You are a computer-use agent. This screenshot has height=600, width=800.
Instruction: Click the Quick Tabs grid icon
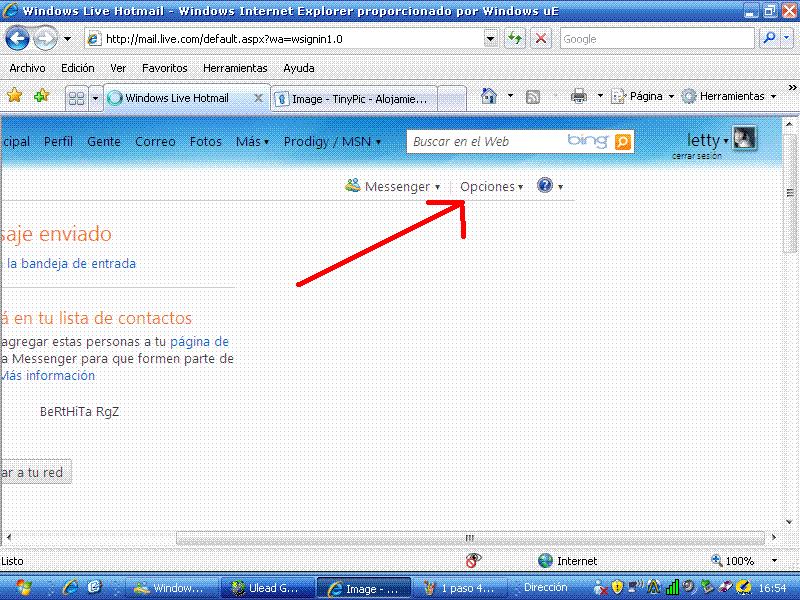point(77,97)
